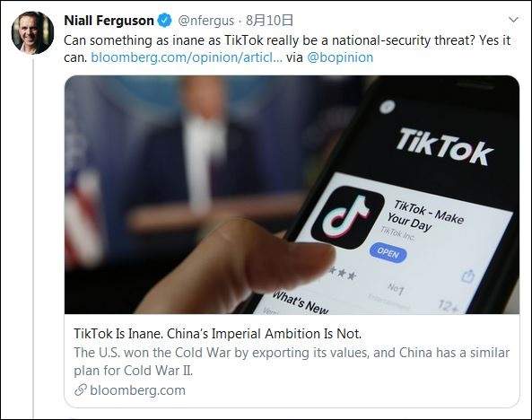Open the @bopinion mention
532x420 pixels.
[x=340, y=57]
